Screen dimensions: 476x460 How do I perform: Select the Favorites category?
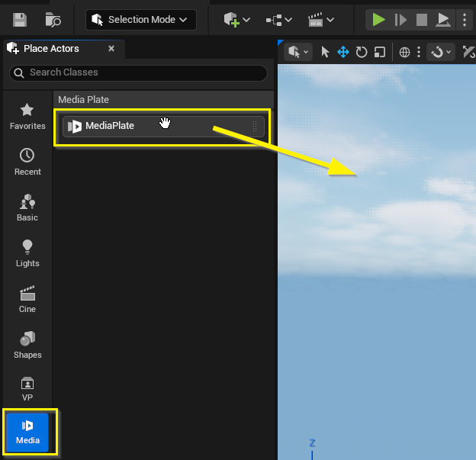[x=27, y=117]
